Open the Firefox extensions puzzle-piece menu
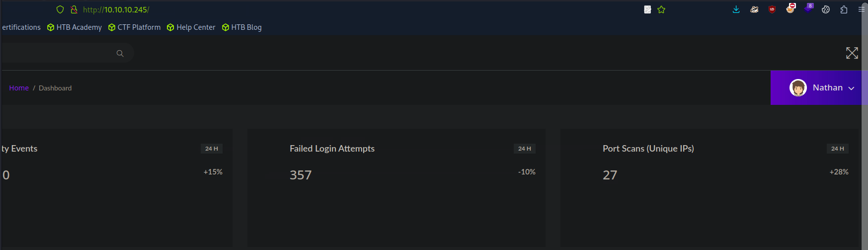The height and width of the screenshot is (250, 868). coord(844,9)
